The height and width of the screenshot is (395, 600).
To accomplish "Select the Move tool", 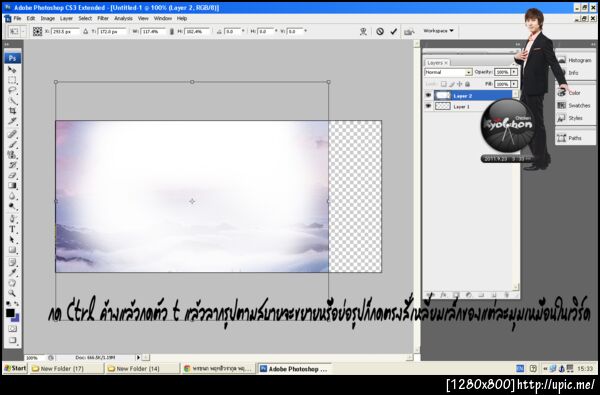I will click(12, 70).
